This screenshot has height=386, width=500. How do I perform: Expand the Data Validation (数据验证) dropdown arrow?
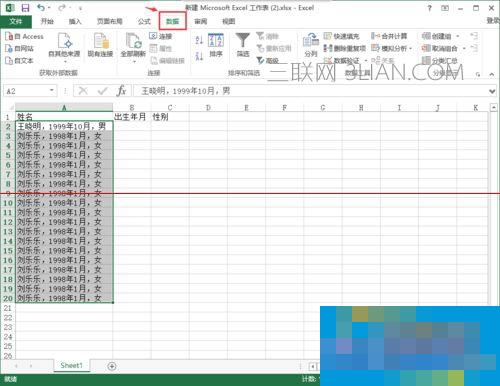pos(366,61)
